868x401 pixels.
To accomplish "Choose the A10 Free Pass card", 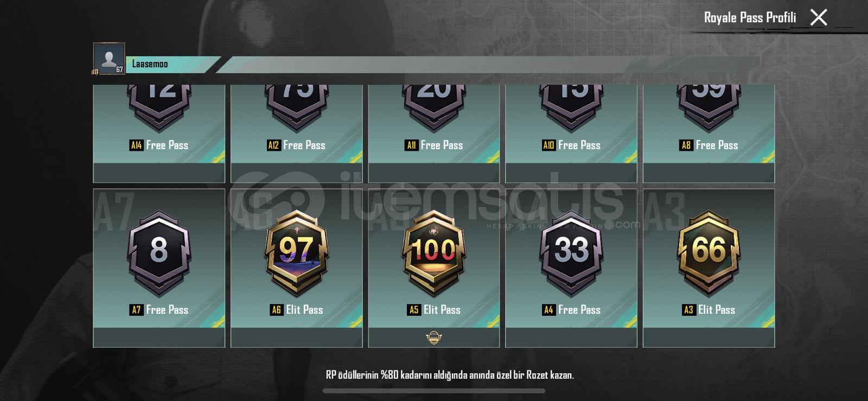I will click(571, 133).
